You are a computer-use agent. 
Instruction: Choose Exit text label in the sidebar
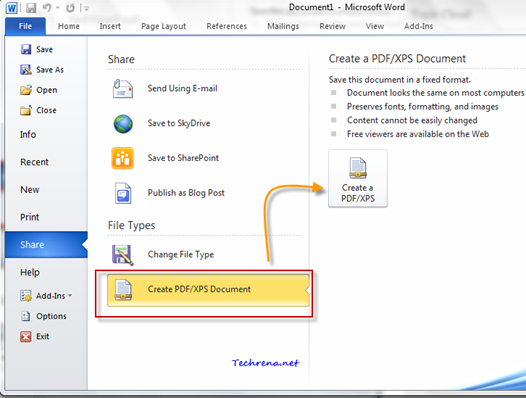43,336
